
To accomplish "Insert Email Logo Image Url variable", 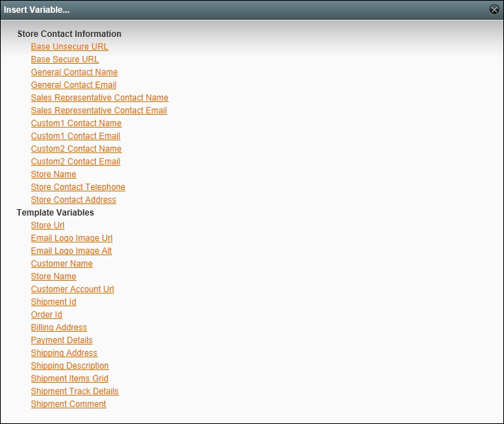I will tap(72, 238).
